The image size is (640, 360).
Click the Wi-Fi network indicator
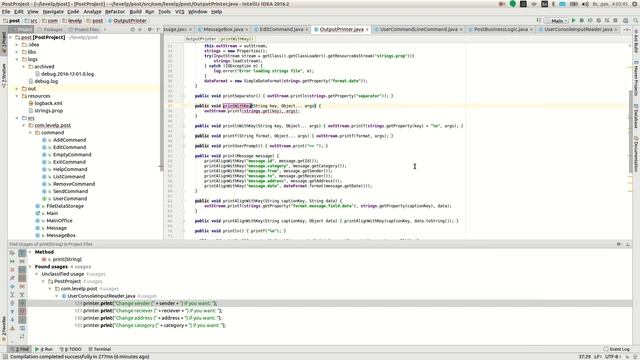534,4
